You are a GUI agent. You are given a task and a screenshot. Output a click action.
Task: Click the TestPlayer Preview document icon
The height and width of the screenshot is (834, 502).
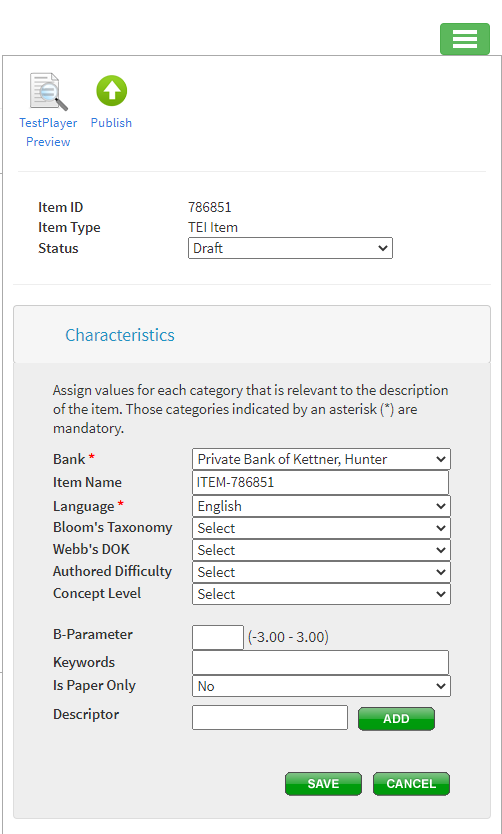tap(48, 92)
